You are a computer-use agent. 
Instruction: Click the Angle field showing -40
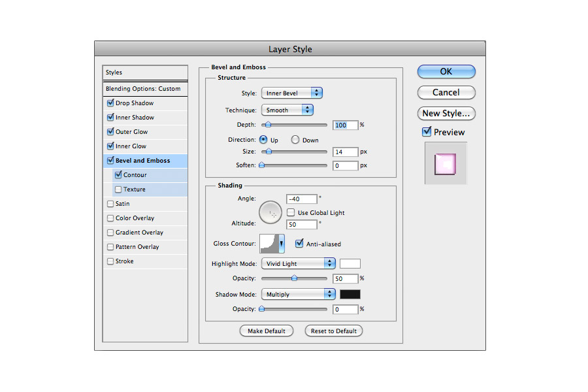302,199
